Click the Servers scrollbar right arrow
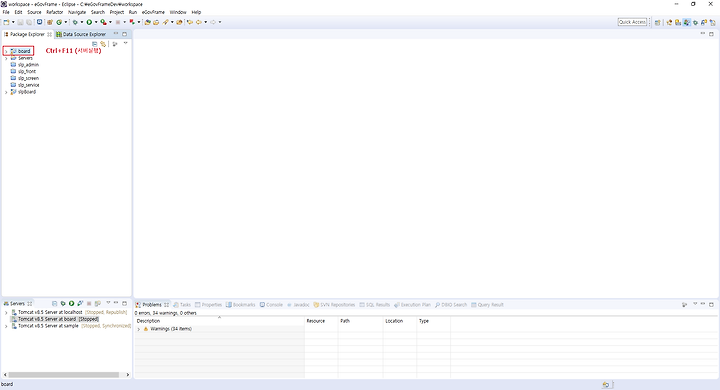 128,375
